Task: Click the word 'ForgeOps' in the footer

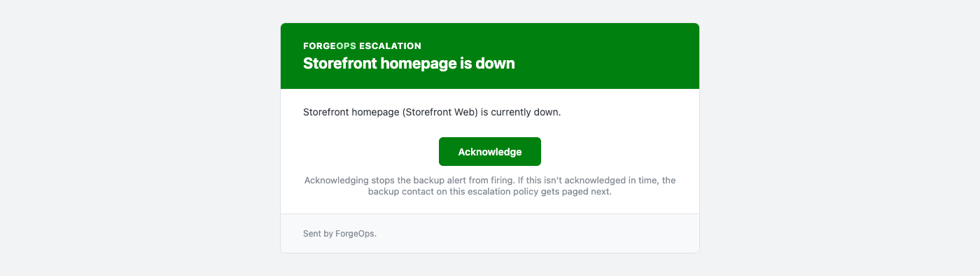Action: pos(360,233)
